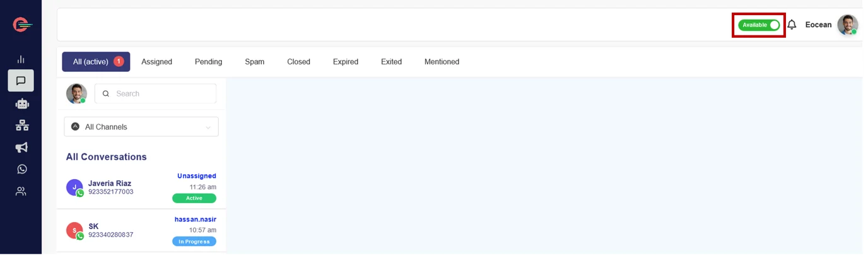Expand the All Channels dropdown

pos(141,127)
